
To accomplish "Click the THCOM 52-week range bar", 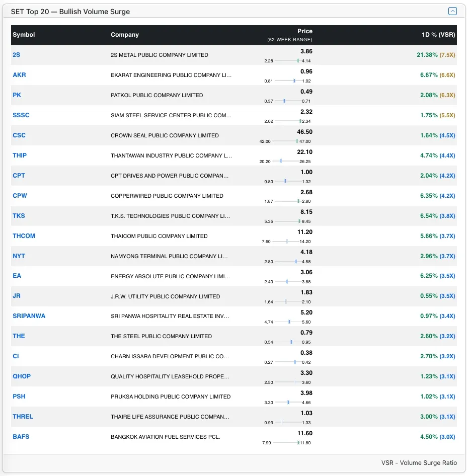I will point(285,242).
